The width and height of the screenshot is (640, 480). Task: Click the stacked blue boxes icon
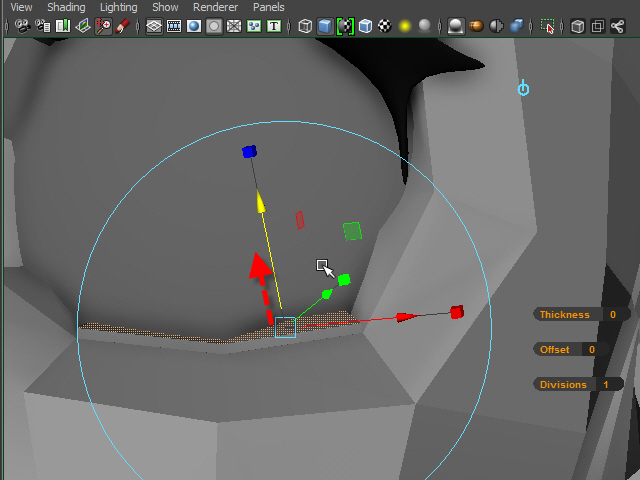point(516,27)
